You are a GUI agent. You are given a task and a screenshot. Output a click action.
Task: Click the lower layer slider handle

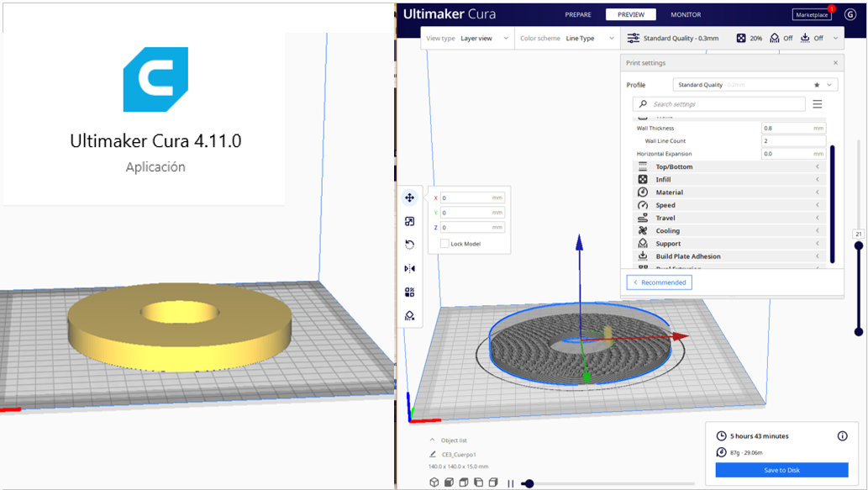pos(859,332)
